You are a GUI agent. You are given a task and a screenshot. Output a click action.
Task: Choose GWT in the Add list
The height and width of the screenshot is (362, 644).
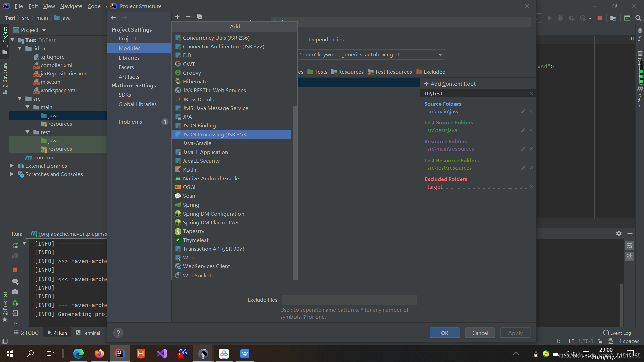tap(231, 64)
